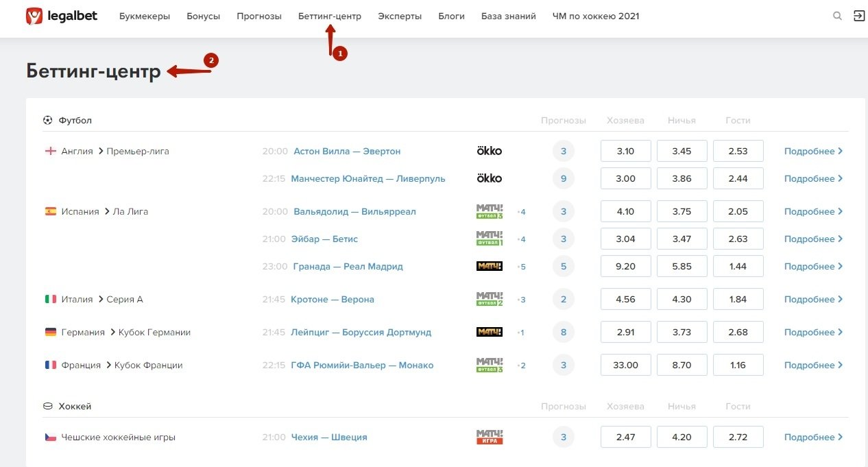
Task: Click the Legalbet logo
Action: (62, 16)
